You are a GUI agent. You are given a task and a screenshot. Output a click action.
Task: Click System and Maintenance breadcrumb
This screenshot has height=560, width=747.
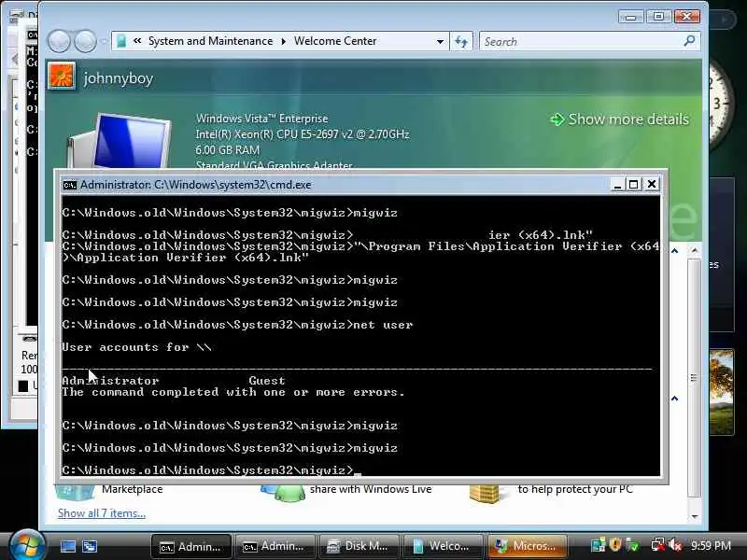[x=210, y=41]
